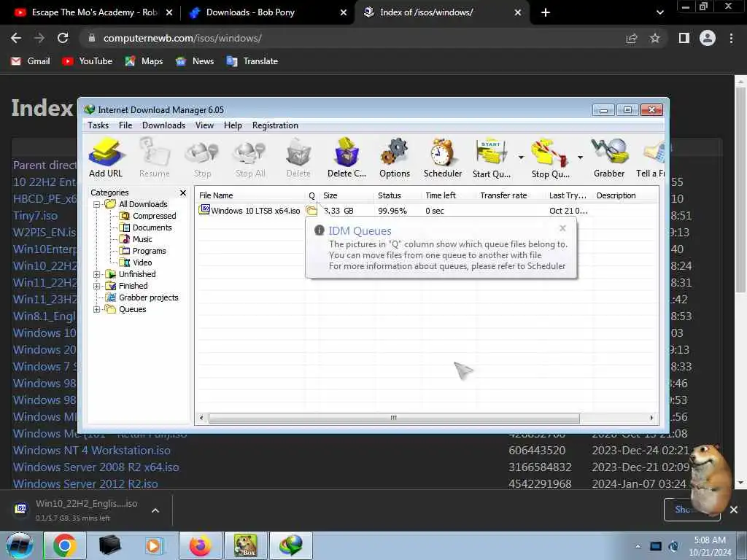Open Chrome profile avatar icon
747x560 pixels.
pyautogui.click(x=708, y=38)
